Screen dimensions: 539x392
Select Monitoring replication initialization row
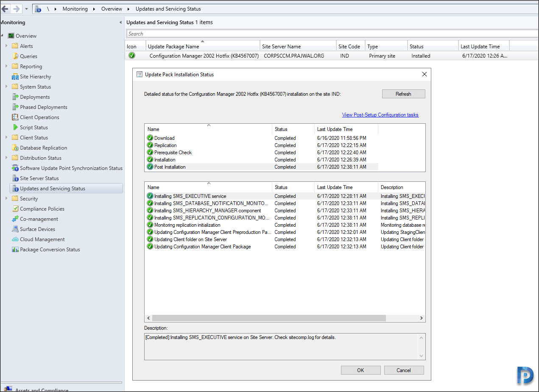(285, 225)
